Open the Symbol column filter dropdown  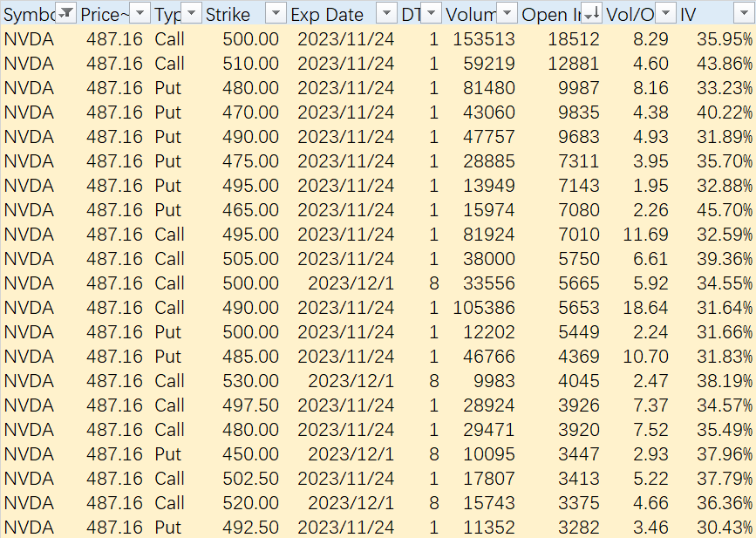(65, 13)
